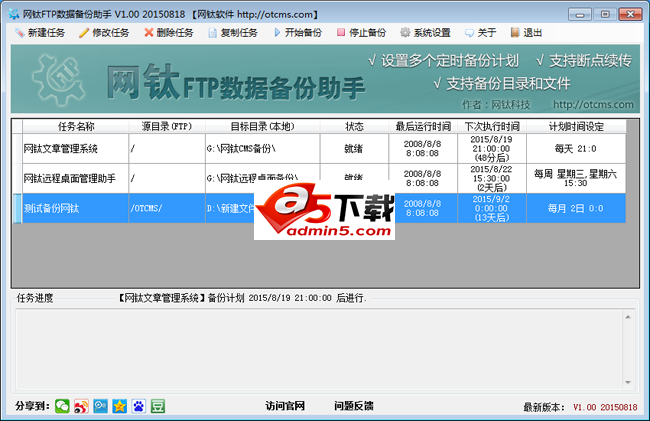Stop backup with 停止备份
The width and height of the screenshot is (650, 421).
coord(361,33)
